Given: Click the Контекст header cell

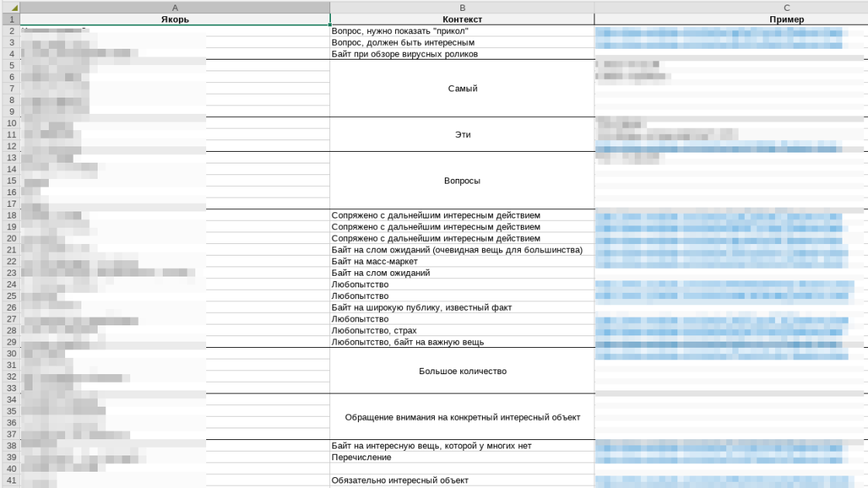Looking at the screenshot, I should click(x=462, y=19).
